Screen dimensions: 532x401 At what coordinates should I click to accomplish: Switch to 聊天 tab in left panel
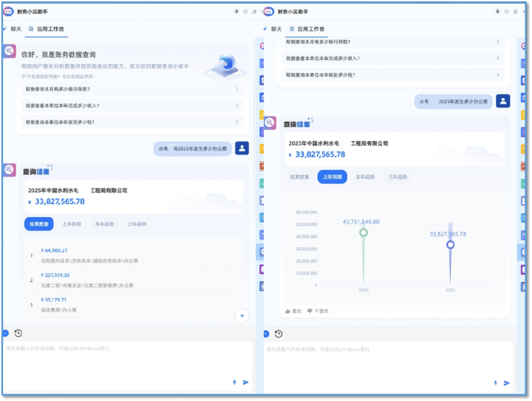click(x=13, y=29)
